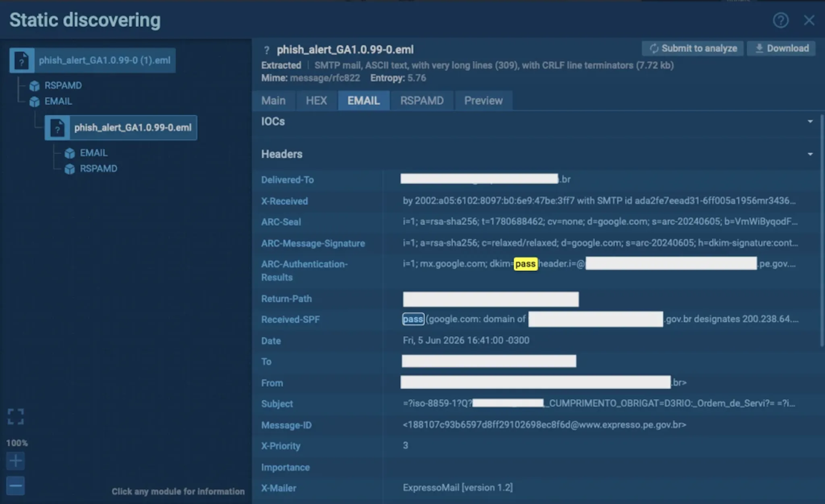Screen dimensions: 825x504
Task: Open the Preview tab
Action: [x=483, y=101]
